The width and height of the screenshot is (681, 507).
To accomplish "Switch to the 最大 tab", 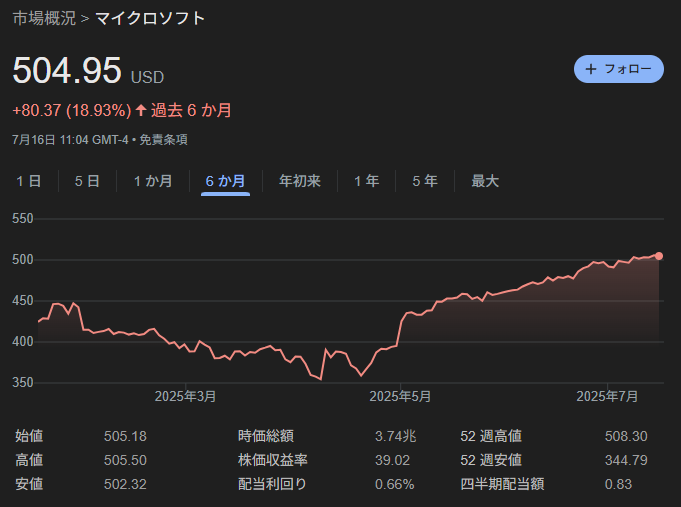I will click(485, 181).
